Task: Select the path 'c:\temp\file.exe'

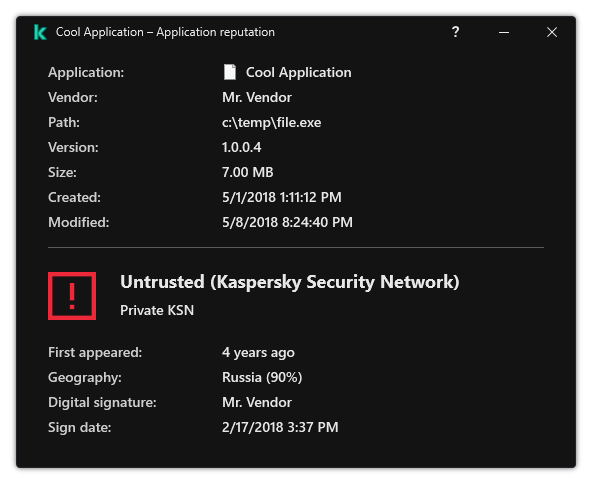Action: tap(271, 122)
